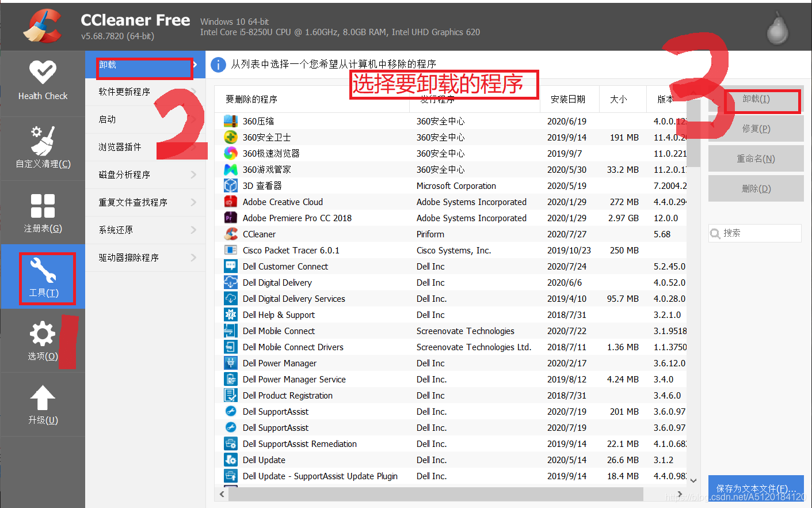The height and width of the screenshot is (508, 812).
Task: Click 2.97 GB size cell
Action: coord(623,218)
